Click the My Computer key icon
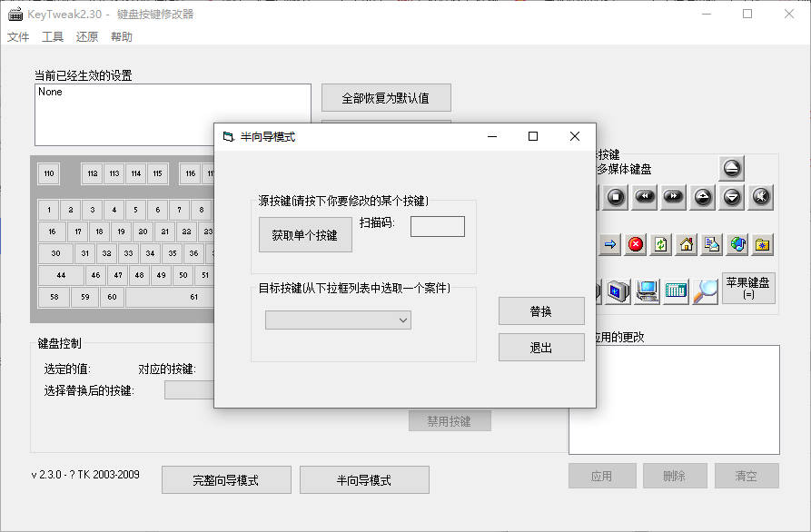811x532 pixels. coord(647,291)
